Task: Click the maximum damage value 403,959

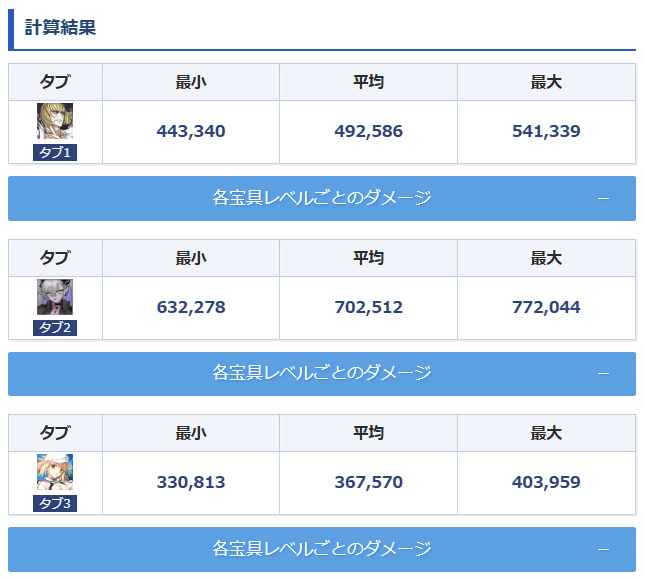Action: click(x=546, y=482)
